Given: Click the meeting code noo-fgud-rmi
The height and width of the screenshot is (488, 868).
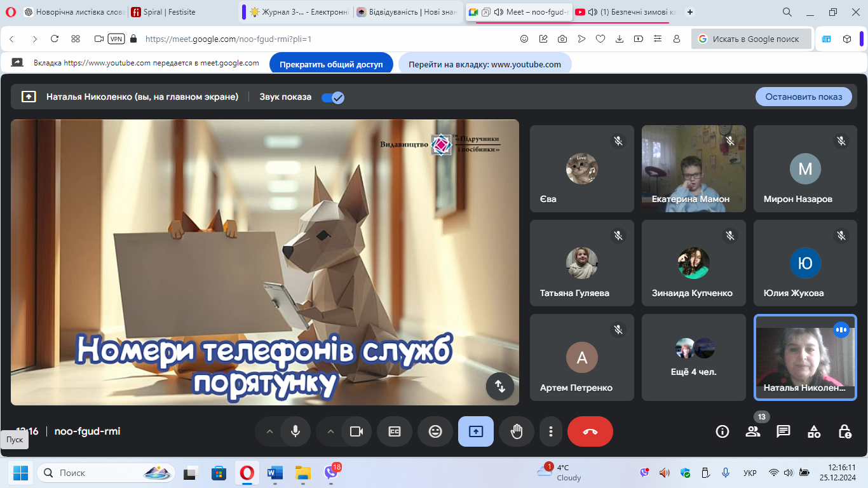Looking at the screenshot, I should pos(88,431).
